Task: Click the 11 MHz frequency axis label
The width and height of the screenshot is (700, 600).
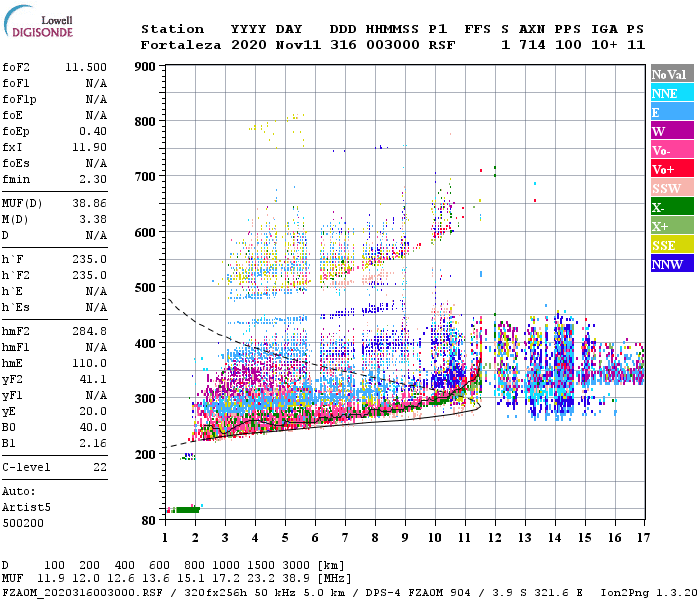Action: (x=465, y=538)
